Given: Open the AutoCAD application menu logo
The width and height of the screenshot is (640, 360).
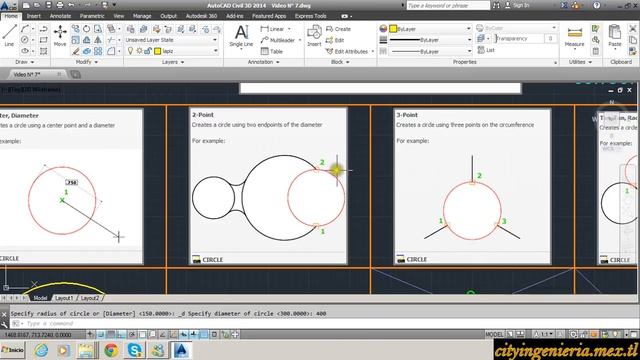Looking at the screenshot, I should click(x=8, y=6).
